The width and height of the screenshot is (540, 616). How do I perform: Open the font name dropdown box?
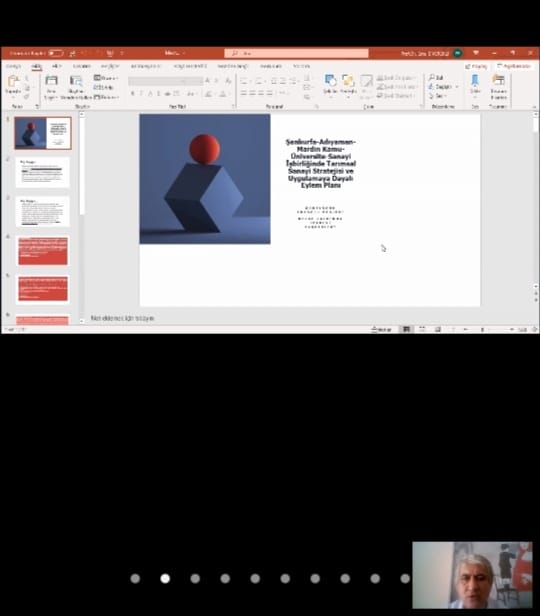(165, 81)
